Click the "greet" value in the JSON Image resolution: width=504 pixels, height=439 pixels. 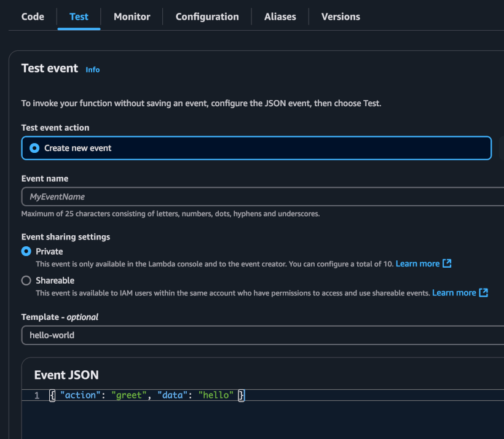coord(129,395)
